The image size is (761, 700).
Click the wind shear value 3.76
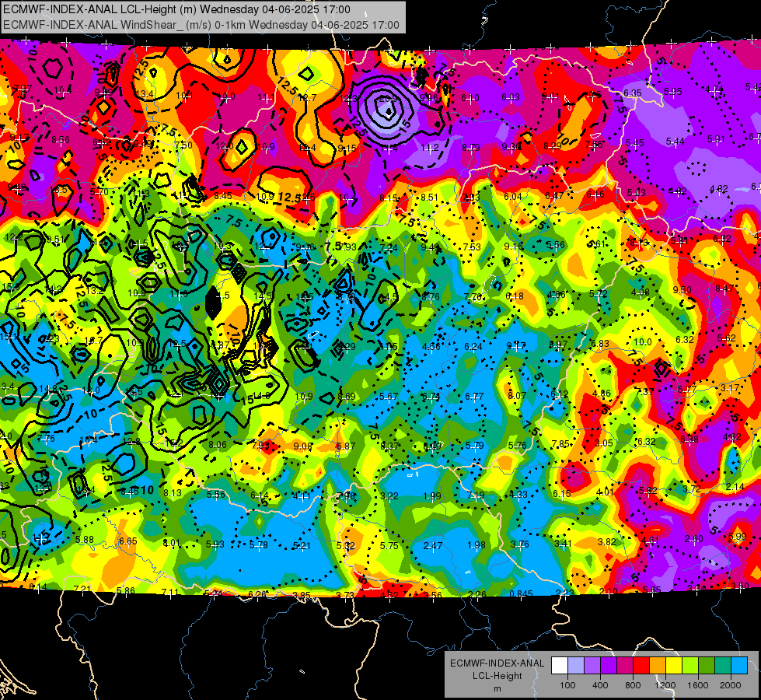(519, 544)
